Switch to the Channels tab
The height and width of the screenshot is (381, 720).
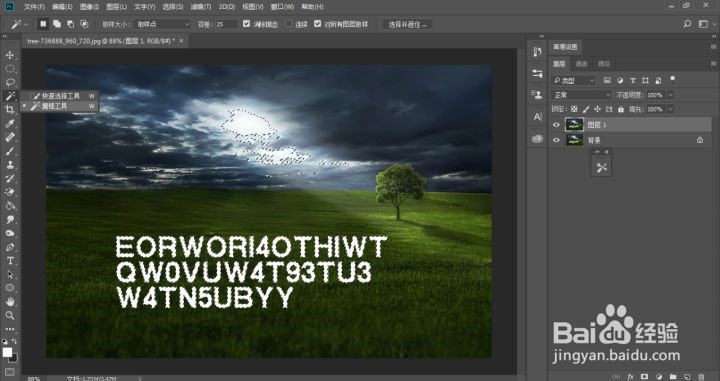coord(582,64)
